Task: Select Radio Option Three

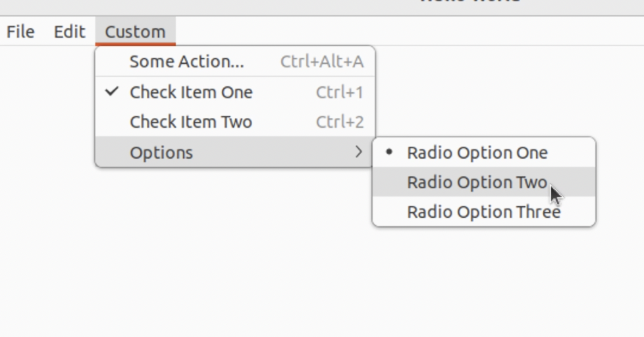Action: [x=483, y=212]
